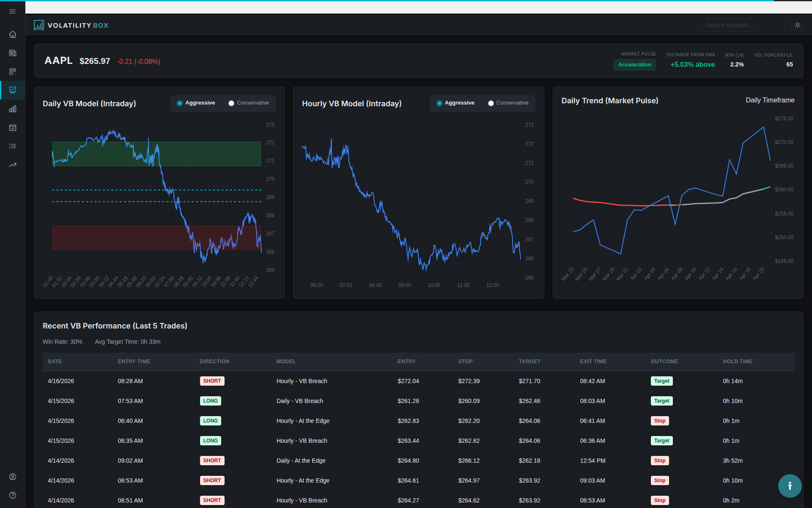
Task: Click stop price $266.12
Action: (x=469, y=461)
